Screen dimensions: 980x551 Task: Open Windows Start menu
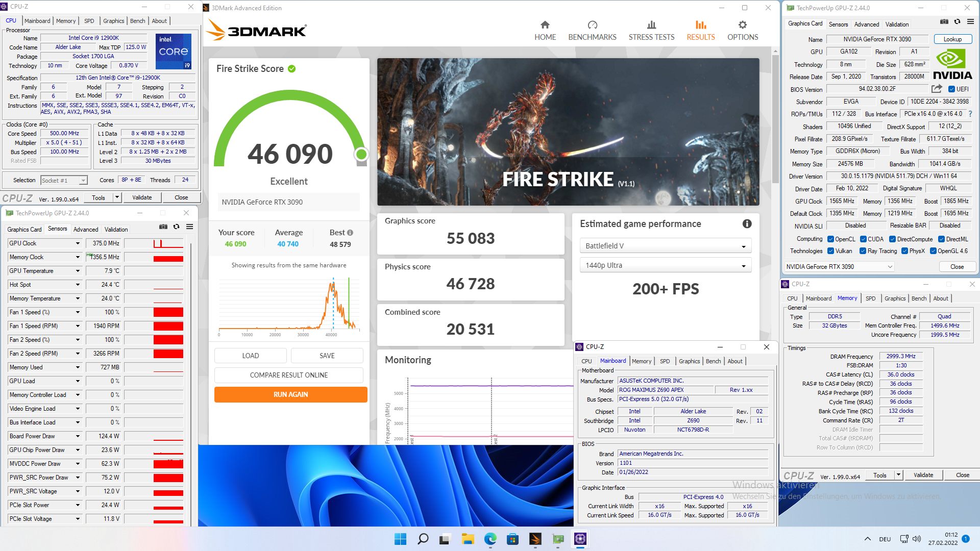(401, 539)
